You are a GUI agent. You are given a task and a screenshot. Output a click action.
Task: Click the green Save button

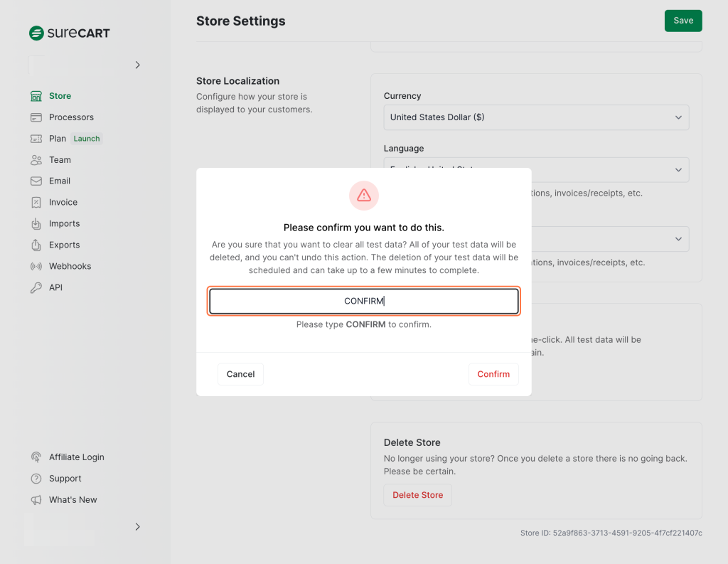point(682,21)
